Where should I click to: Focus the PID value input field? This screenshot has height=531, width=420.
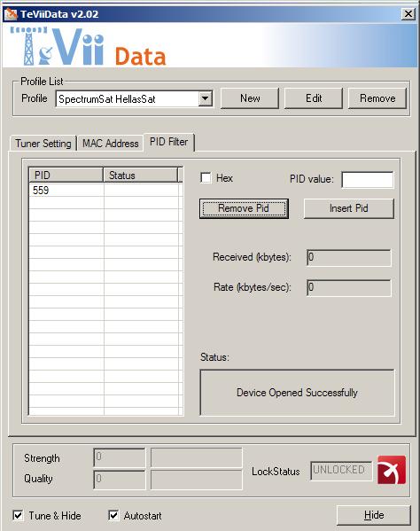(368, 179)
